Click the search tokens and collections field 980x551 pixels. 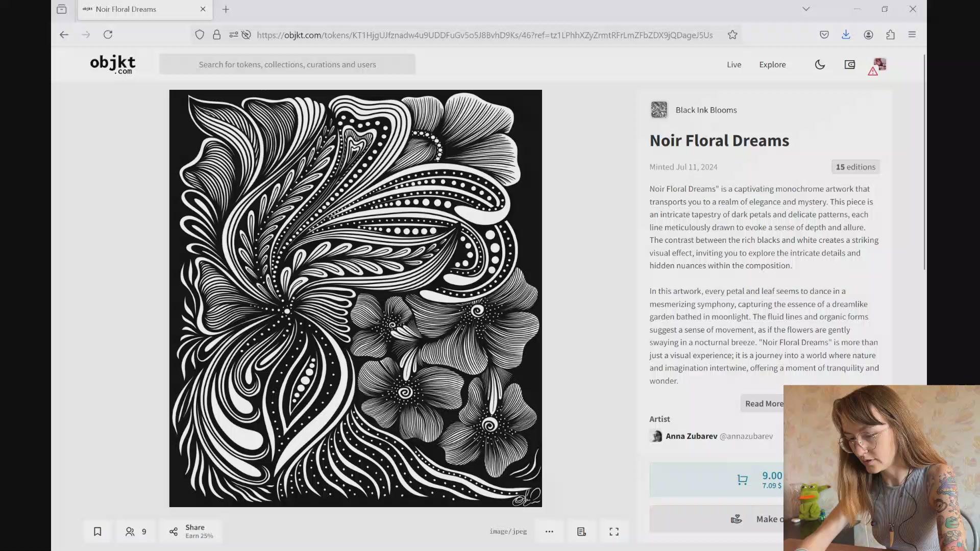287,64
